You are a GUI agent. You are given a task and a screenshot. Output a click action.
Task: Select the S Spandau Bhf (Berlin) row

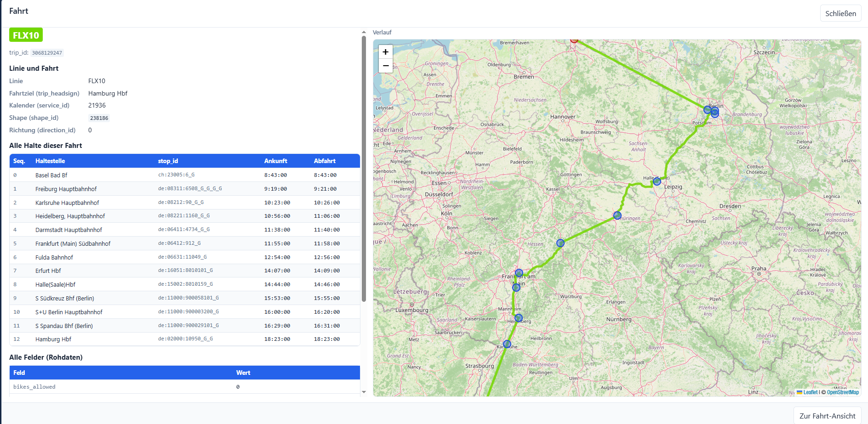click(184, 326)
